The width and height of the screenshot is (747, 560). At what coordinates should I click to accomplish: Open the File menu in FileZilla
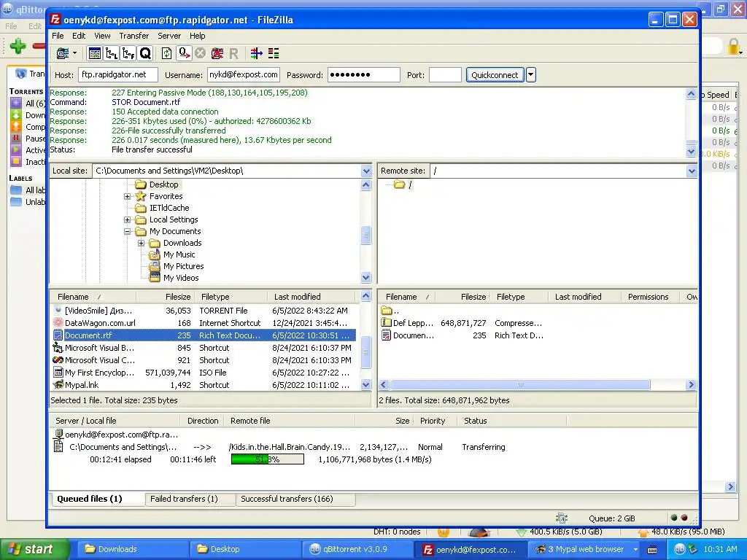(58, 36)
